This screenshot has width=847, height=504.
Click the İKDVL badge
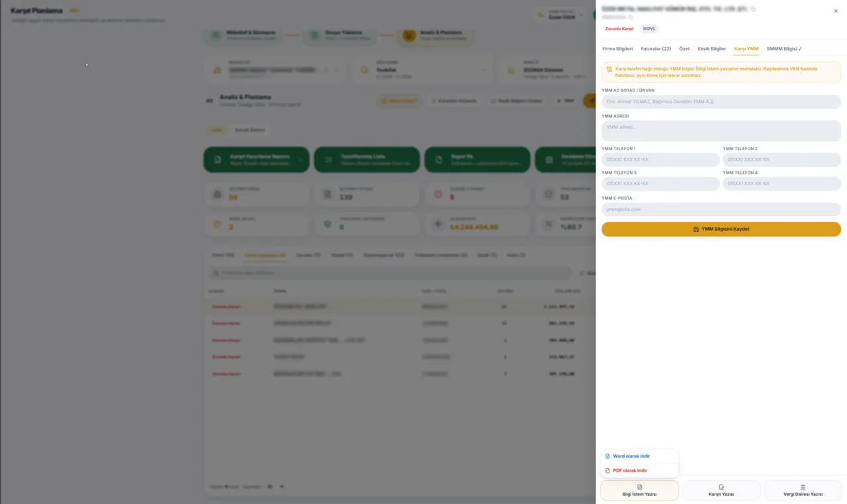click(x=649, y=29)
